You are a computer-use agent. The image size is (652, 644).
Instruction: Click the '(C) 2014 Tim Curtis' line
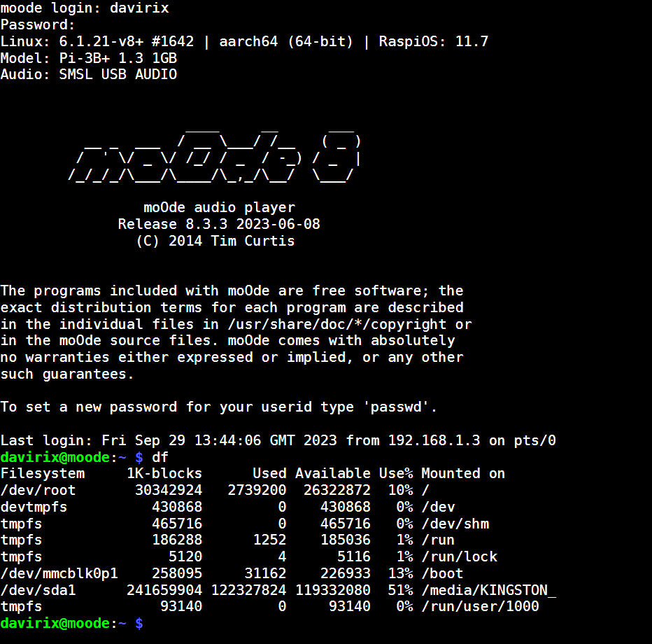(x=215, y=241)
